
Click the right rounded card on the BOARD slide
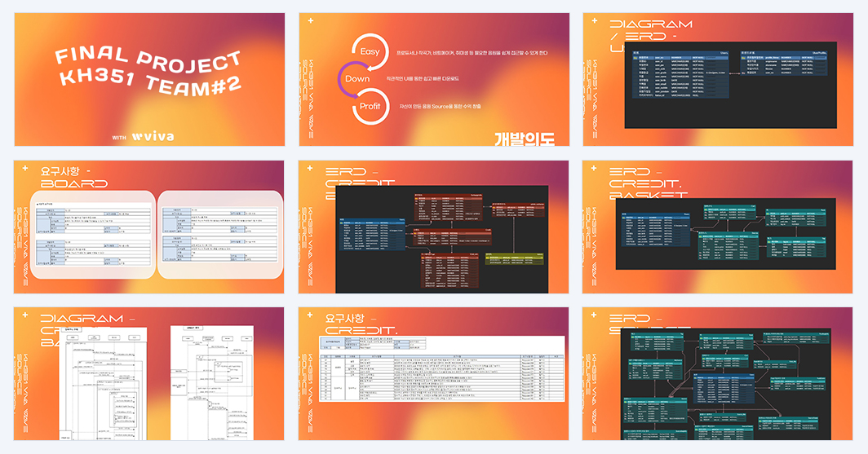(x=220, y=235)
